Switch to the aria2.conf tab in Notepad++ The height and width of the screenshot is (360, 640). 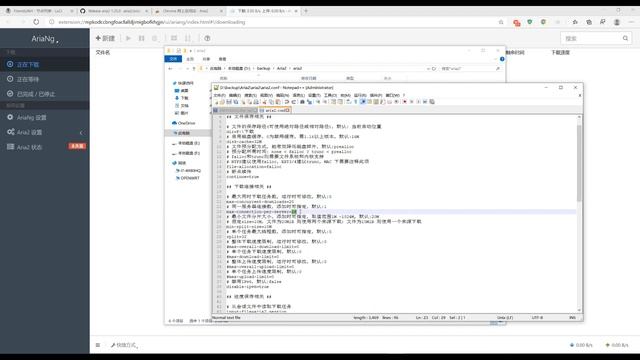click(275, 110)
